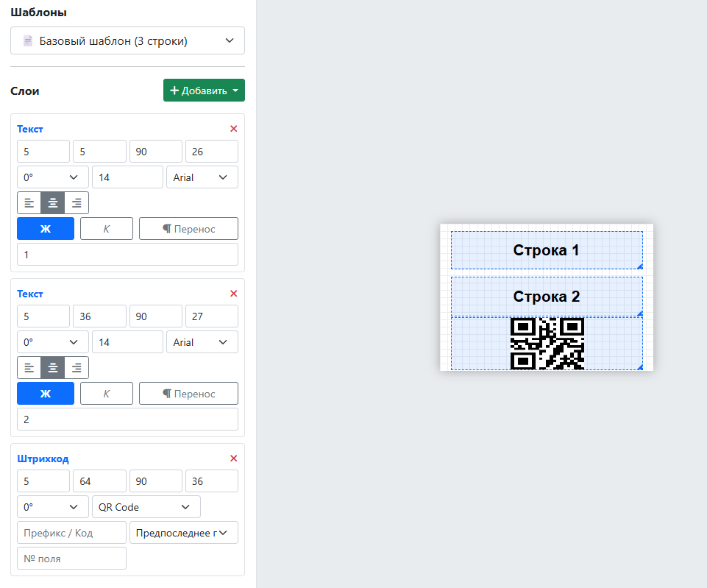Remove the second Текст layer
The image size is (707, 588).
point(234,294)
